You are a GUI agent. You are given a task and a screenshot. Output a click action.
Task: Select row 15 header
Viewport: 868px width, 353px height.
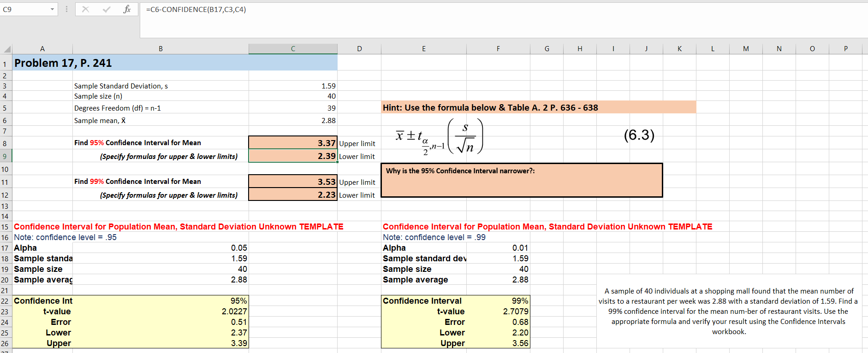(6, 227)
